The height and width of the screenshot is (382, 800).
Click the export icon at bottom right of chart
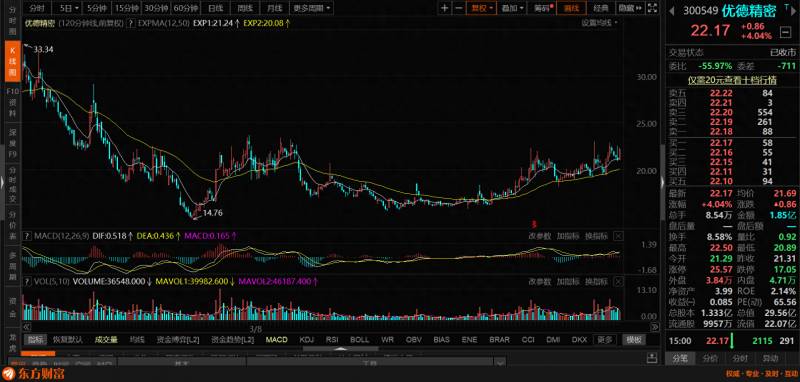tap(653, 358)
